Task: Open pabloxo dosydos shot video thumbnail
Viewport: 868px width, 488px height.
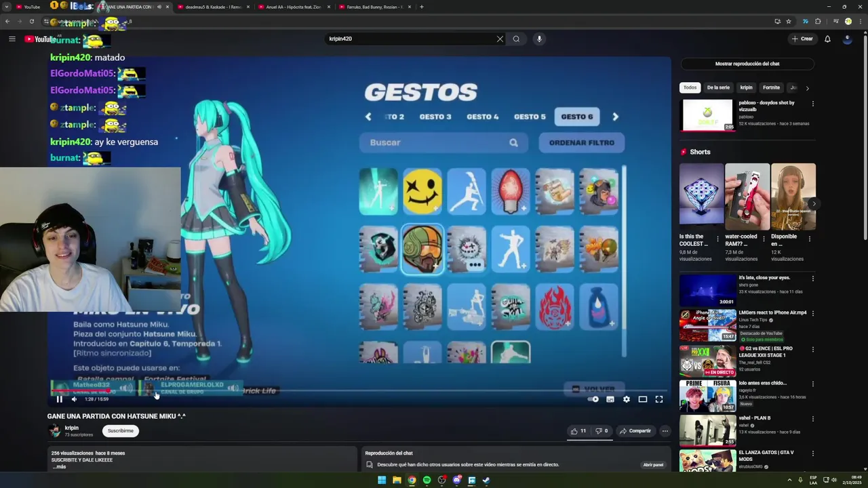Action: coord(707,115)
